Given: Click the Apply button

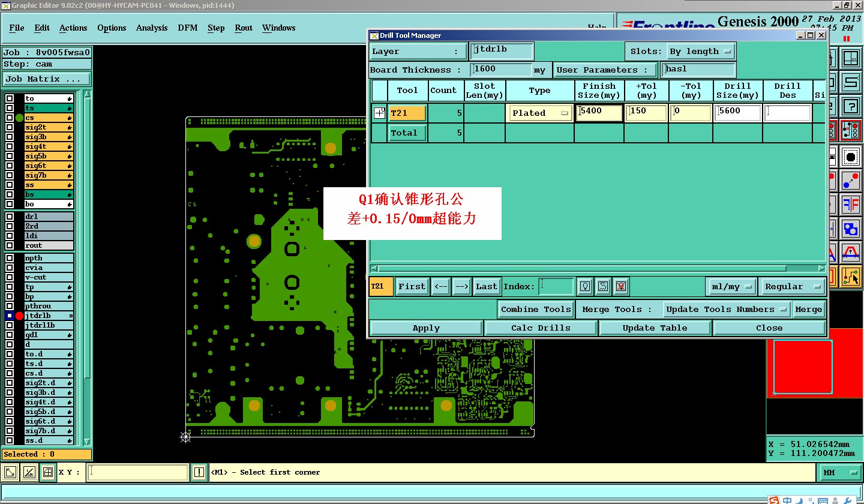Looking at the screenshot, I should pyautogui.click(x=426, y=328).
